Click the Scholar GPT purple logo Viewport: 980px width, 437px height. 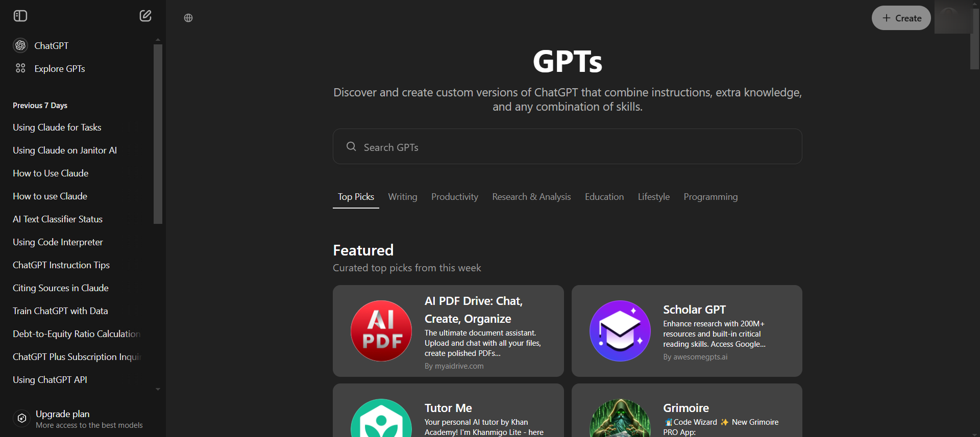[620, 331]
